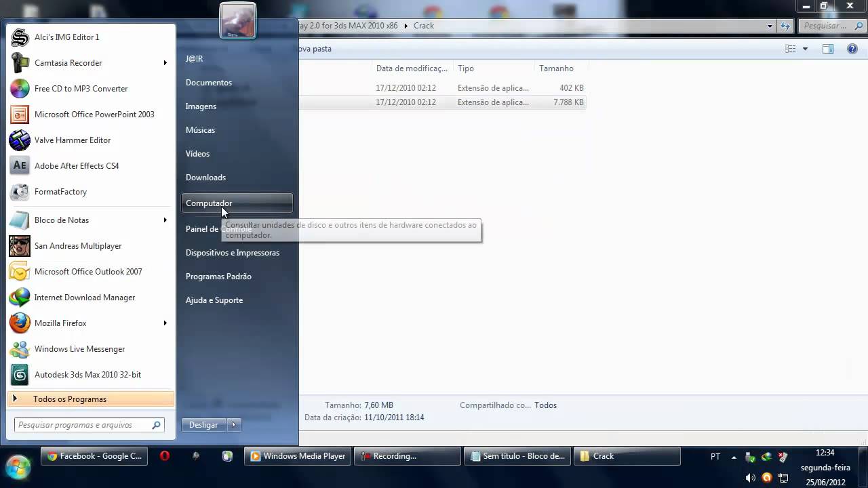Launch Windows Live Messenger icon

pyautogui.click(x=20, y=349)
